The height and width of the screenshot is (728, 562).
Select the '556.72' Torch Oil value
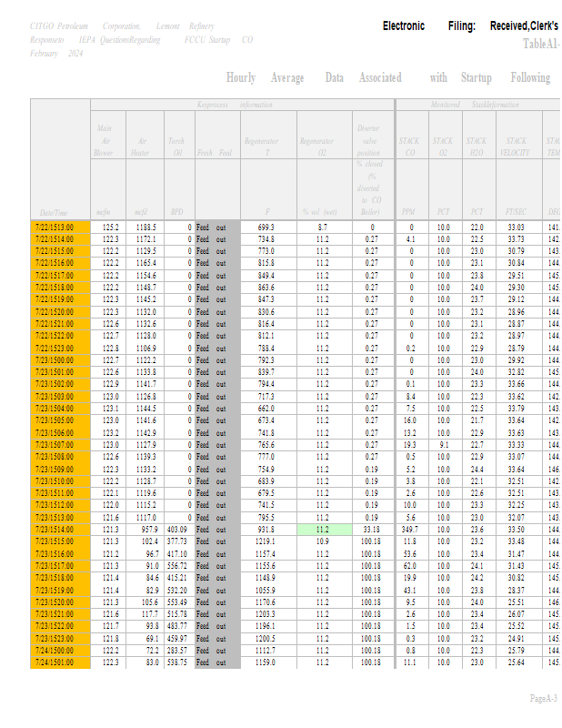coord(176,566)
